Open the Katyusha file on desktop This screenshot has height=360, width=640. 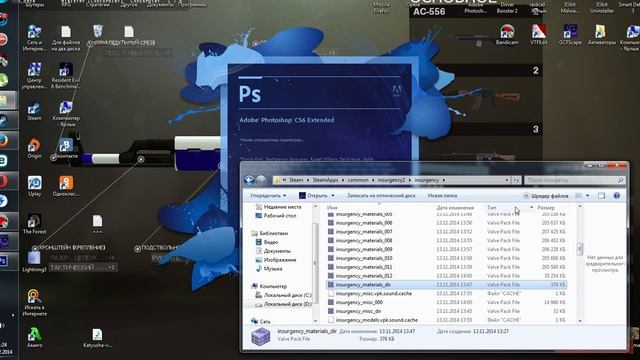(97, 338)
